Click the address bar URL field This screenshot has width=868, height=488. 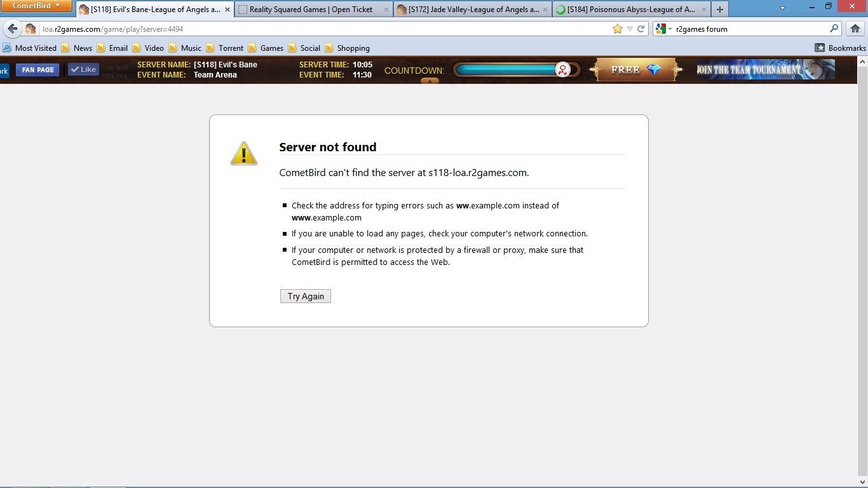tap(318, 29)
